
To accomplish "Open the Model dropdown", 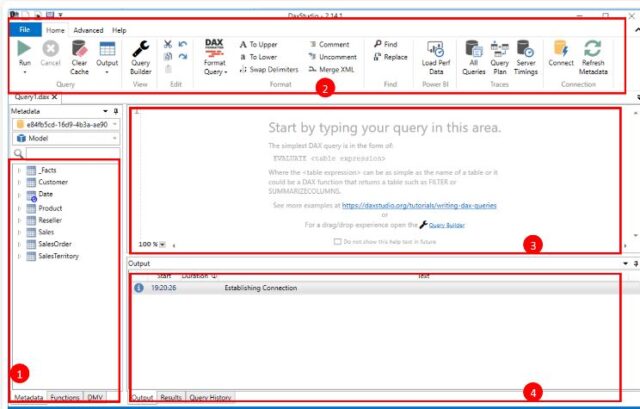I will pos(115,138).
